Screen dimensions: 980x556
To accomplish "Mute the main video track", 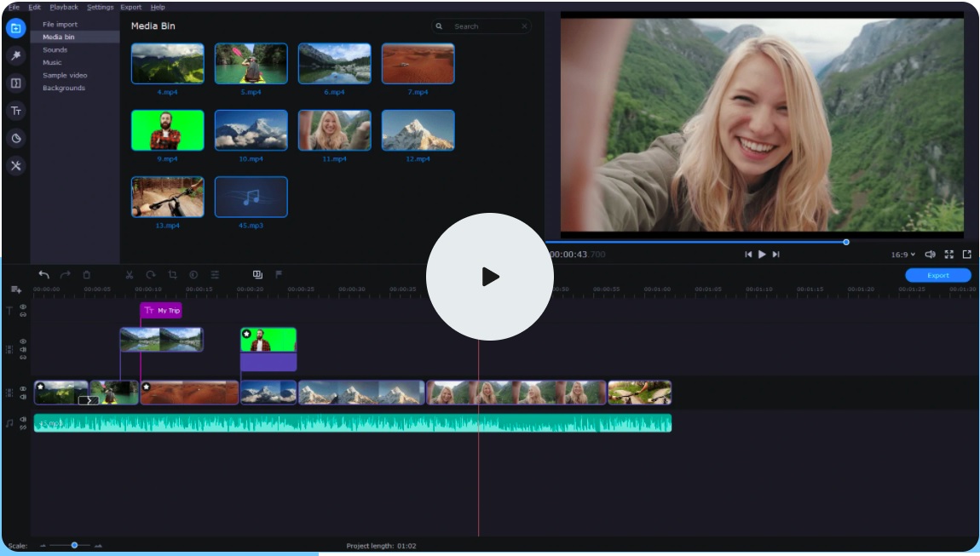I will (23, 397).
